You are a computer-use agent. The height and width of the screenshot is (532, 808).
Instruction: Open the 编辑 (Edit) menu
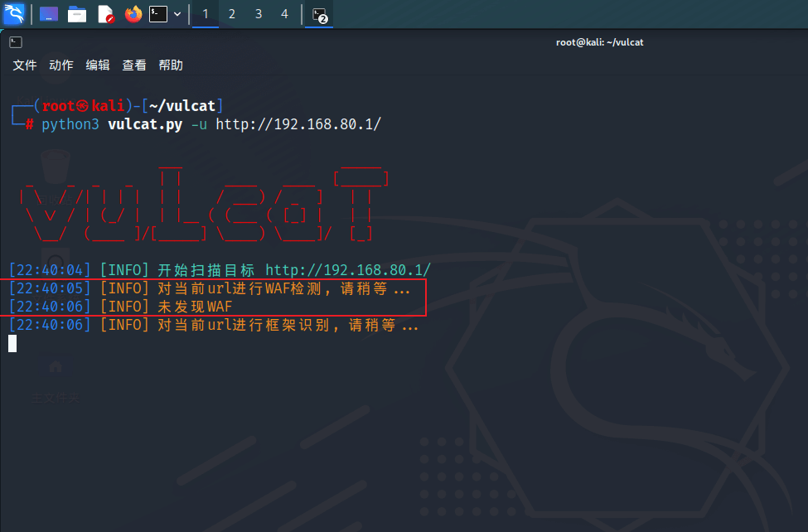pyautogui.click(x=98, y=65)
